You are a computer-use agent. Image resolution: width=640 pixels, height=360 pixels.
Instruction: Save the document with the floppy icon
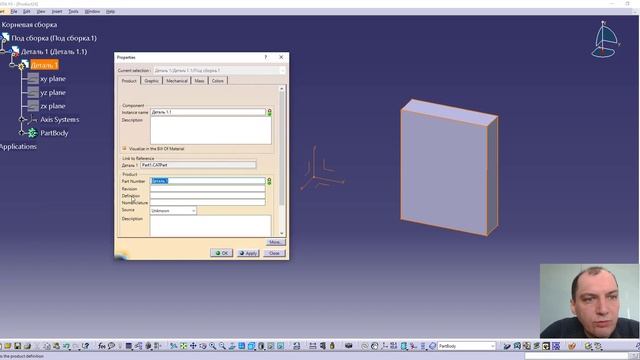click(18, 346)
